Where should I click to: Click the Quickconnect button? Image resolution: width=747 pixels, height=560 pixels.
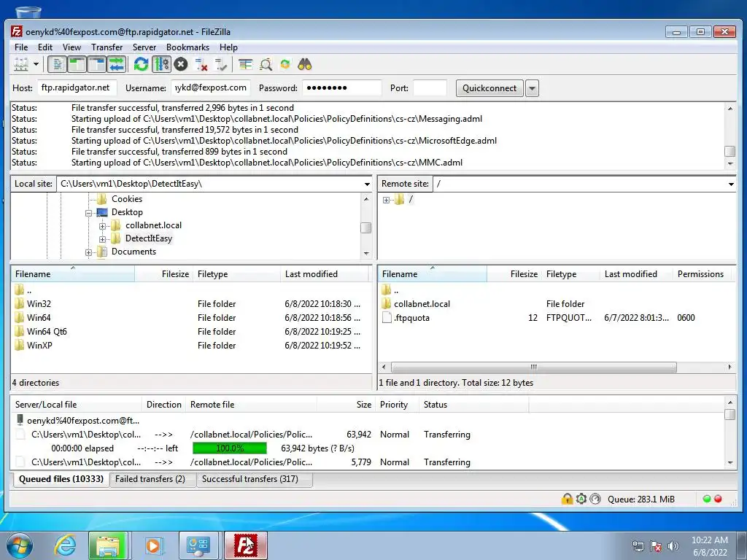coord(489,88)
